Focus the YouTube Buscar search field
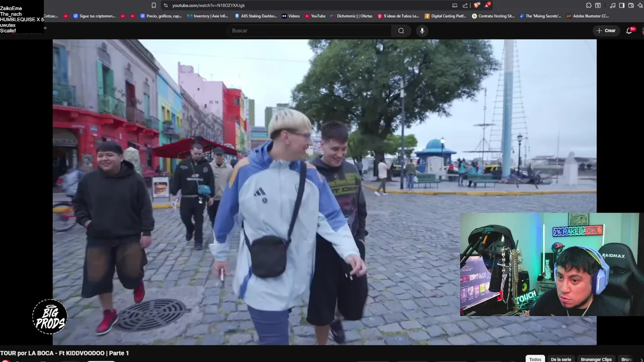644x362 pixels. point(309,31)
